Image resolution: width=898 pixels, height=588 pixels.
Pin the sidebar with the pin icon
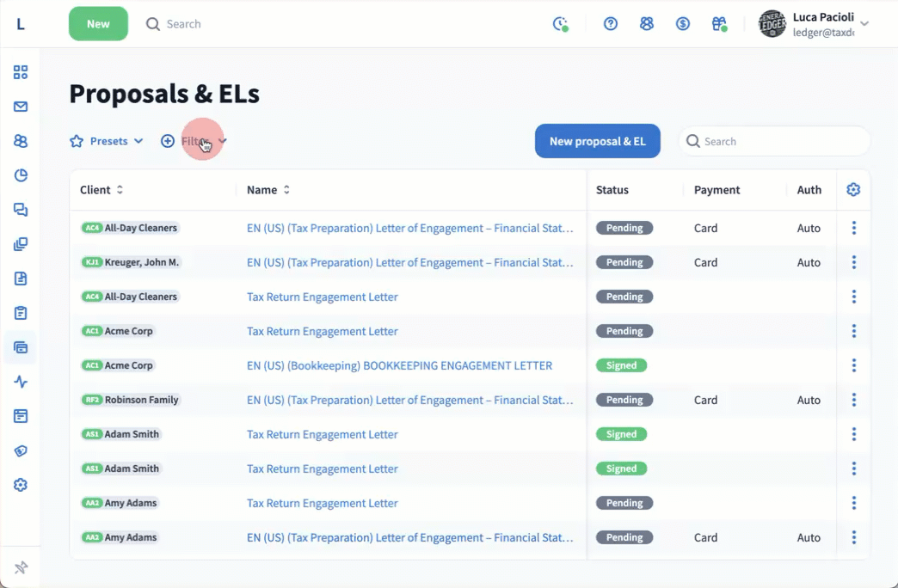coord(21,567)
